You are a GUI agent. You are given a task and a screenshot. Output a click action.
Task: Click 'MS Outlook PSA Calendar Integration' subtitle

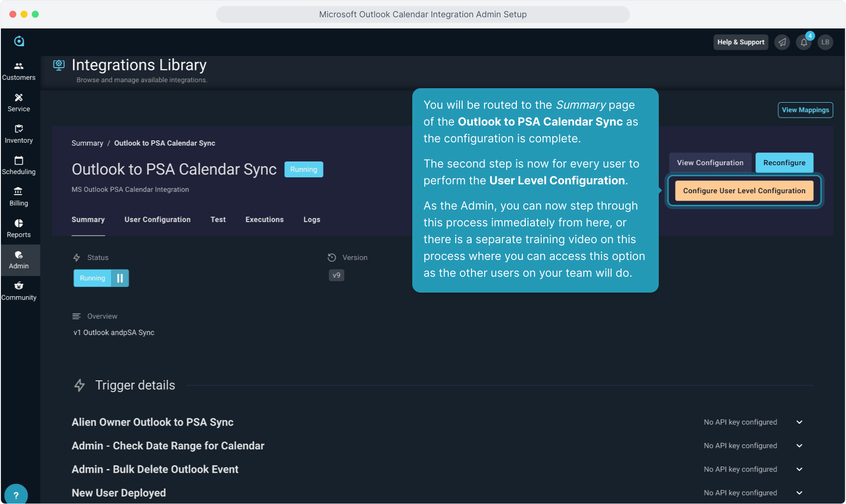coord(130,189)
